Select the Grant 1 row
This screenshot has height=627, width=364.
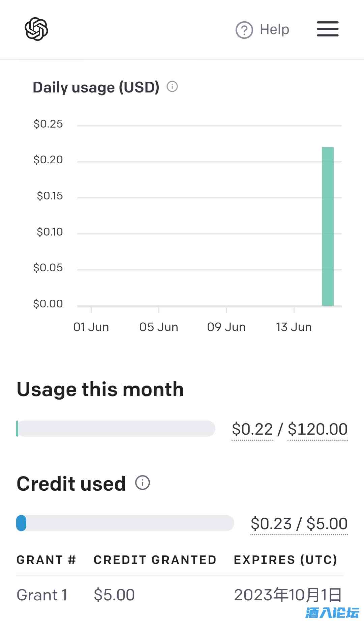coord(42,595)
